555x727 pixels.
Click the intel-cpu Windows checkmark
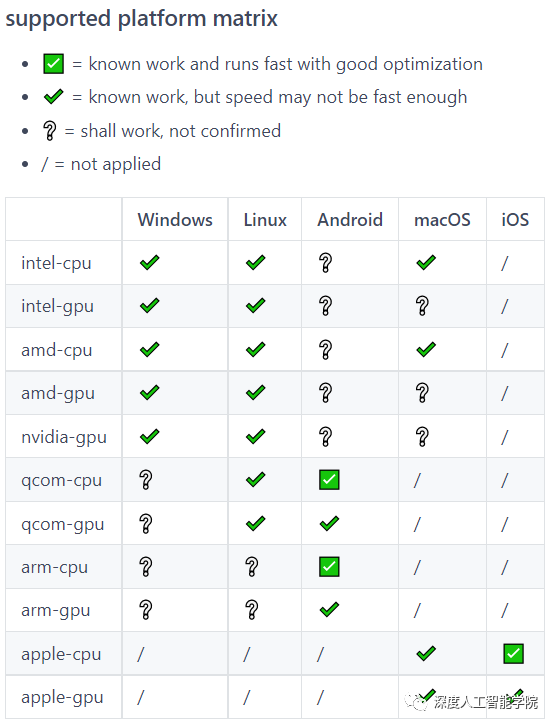pos(149,262)
